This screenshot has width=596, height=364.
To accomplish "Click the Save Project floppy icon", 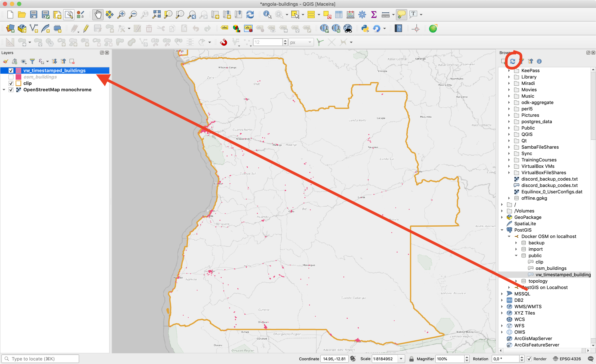I will [x=34, y=15].
